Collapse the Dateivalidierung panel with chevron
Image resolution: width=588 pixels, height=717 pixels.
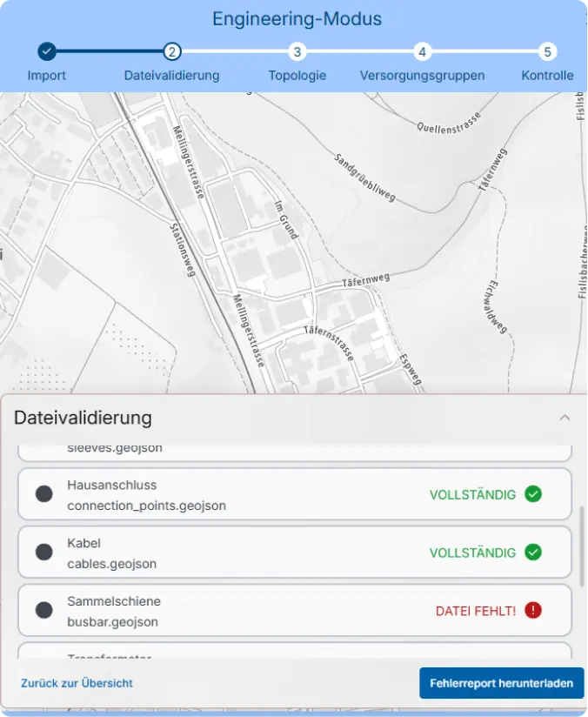pos(565,418)
